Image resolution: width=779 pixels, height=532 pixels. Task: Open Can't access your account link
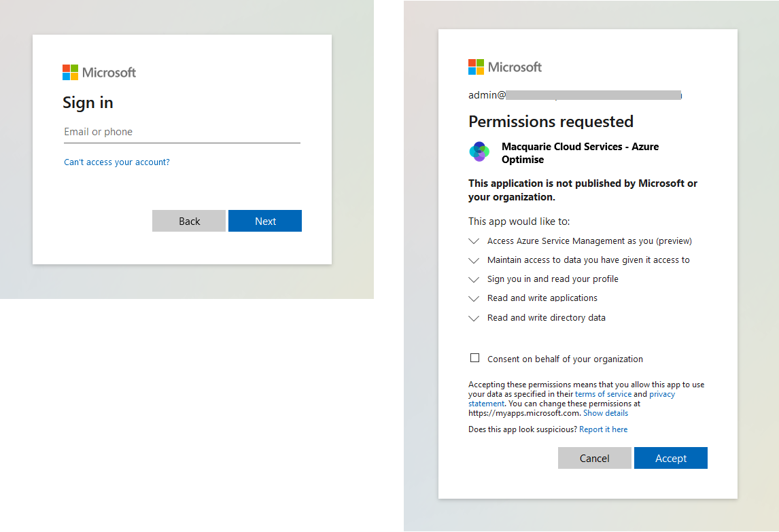[x=117, y=162]
